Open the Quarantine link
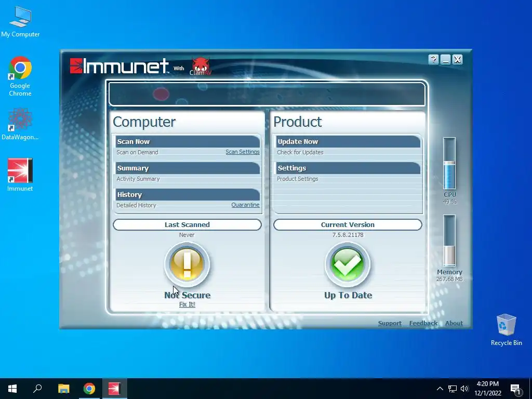This screenshot has width=532, height=399. tap(245, 205)
